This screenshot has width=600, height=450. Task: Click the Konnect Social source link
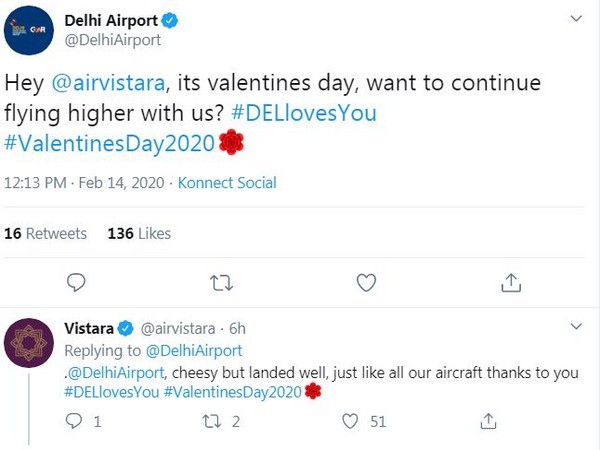tap(228, 183)
